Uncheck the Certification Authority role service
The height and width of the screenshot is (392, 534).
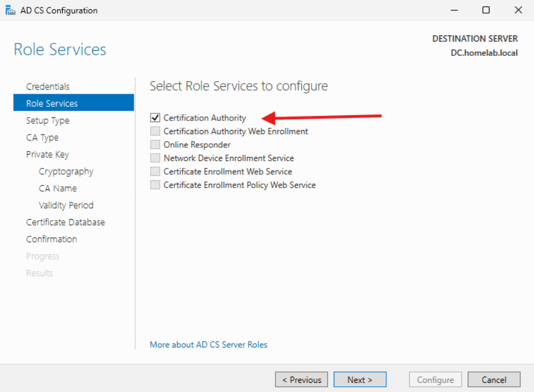tap(155, 118)
